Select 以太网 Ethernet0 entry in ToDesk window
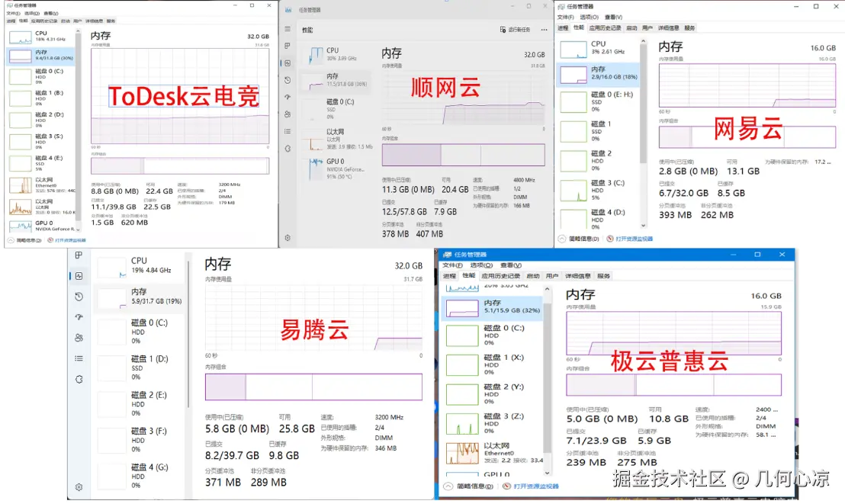The height and width of the screenshot is (504, 845). [x=41, y=185]
